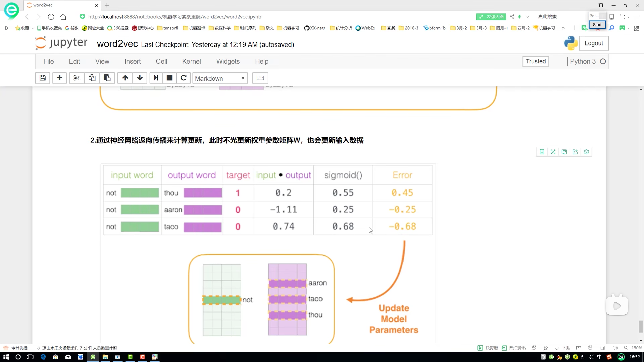Go to browser home page icon

coord(63,17)
